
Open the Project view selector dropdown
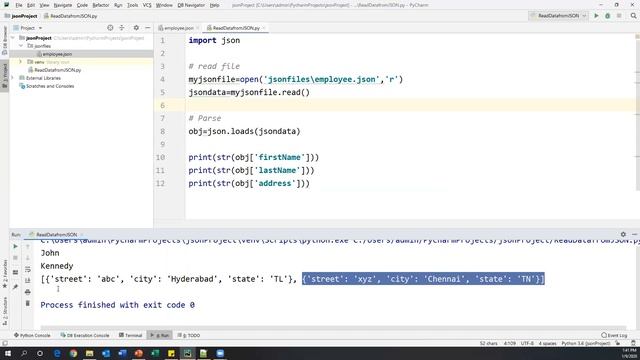click(28, 28)
